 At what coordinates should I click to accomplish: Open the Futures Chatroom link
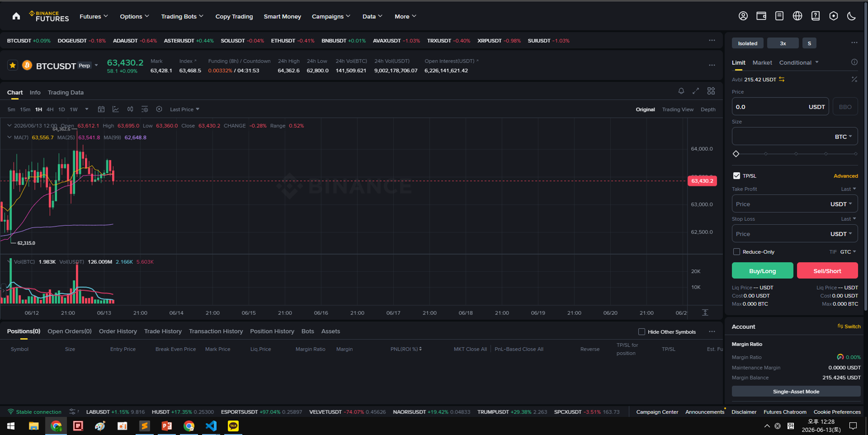coord(785,412)
